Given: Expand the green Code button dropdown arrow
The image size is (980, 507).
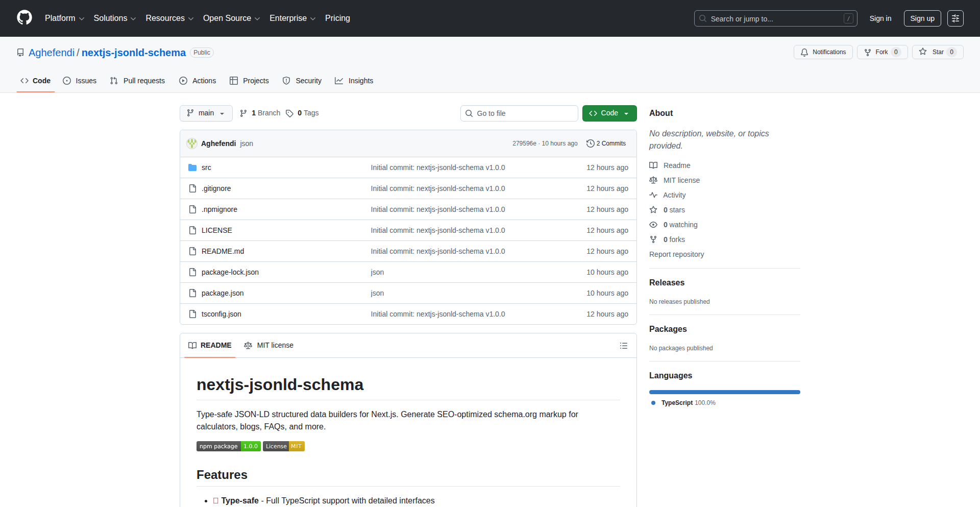Looking at the screenshot, I should [627, 113].
